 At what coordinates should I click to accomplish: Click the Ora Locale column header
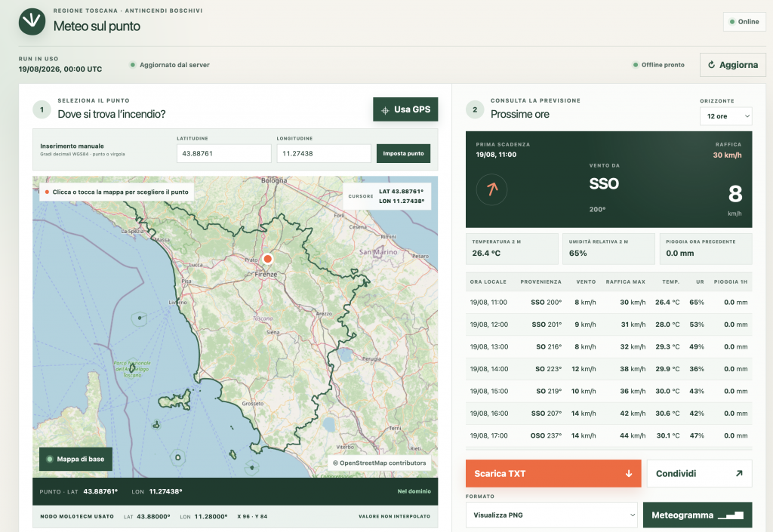point(488,281)
